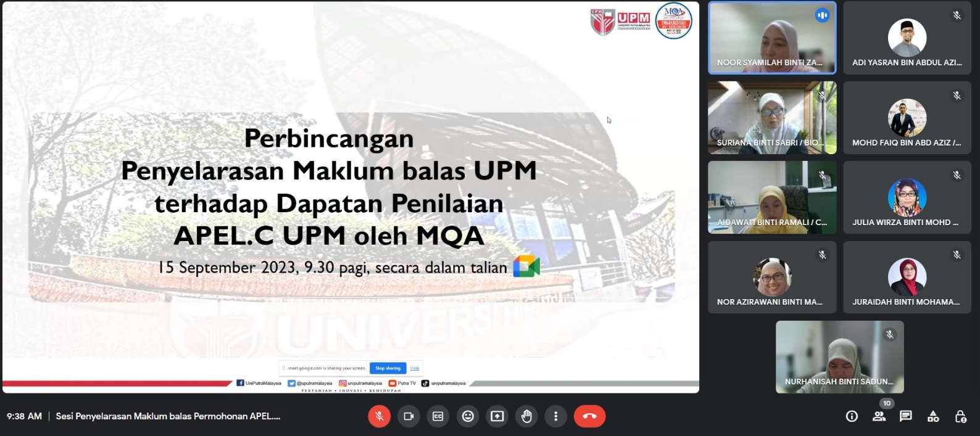Click 'Perbincangan' heading on shared slide
This screenshot has height=436, width=980.
(329, 139)
